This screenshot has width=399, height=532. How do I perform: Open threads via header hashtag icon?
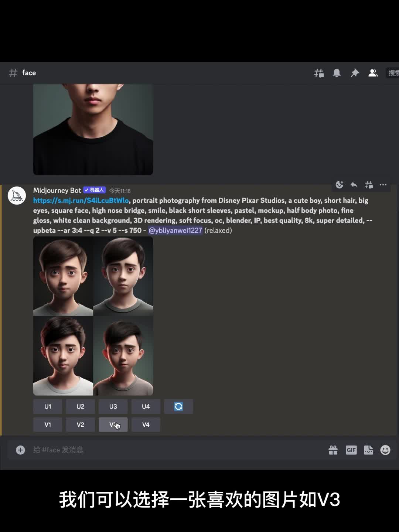(x=319, y=73)
